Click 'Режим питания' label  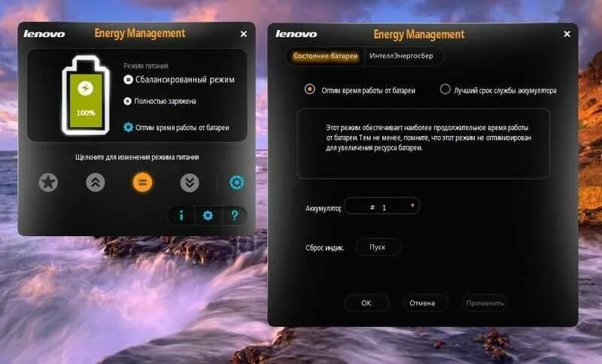[x=146, y=65]
